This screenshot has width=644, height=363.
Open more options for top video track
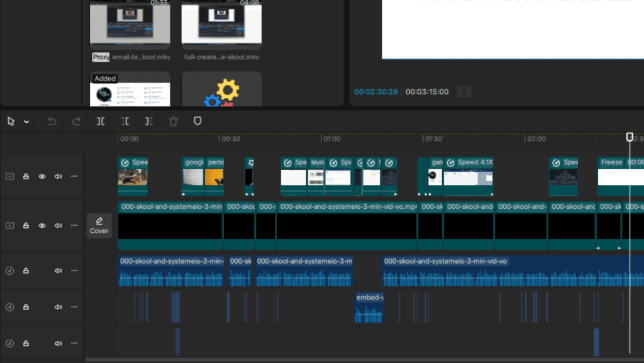pos(74,177)
